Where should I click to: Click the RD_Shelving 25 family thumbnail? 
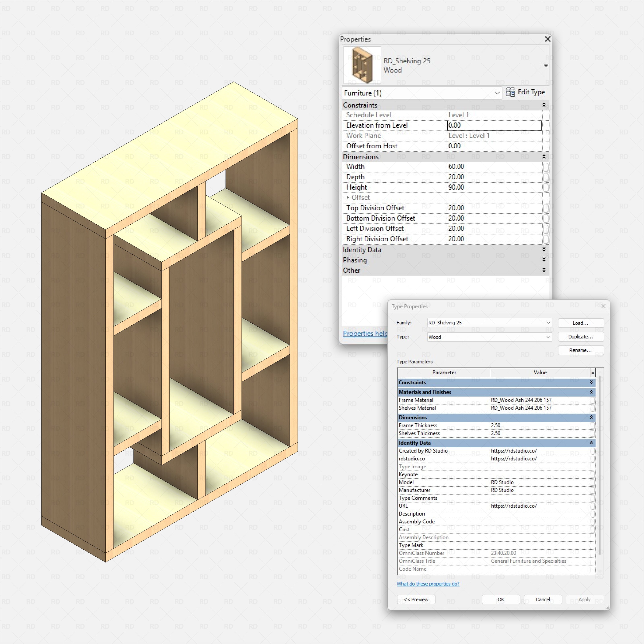pos(362,65)
